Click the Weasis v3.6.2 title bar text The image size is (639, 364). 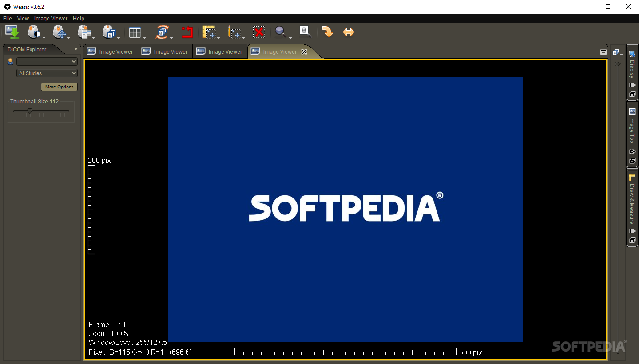28,7
